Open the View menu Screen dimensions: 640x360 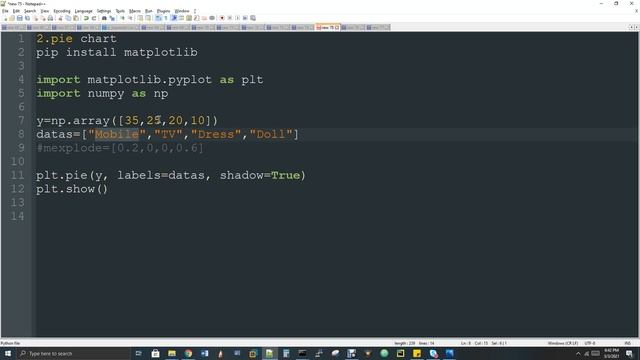(45, 11)
